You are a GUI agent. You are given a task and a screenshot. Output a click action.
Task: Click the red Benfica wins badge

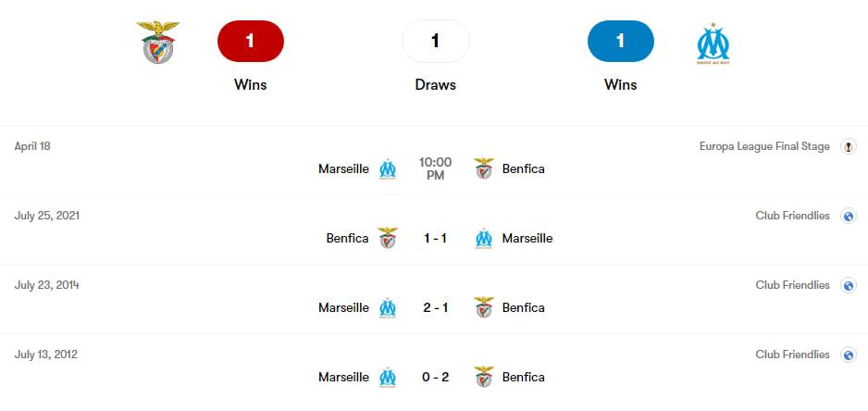251,41
